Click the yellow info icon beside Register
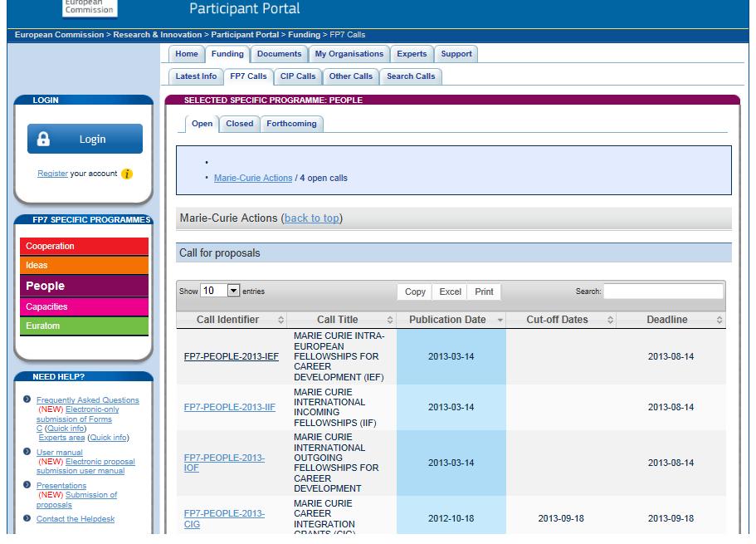This screenshot has height=544, width=756. pyautogui.click(x=127, y=174)
